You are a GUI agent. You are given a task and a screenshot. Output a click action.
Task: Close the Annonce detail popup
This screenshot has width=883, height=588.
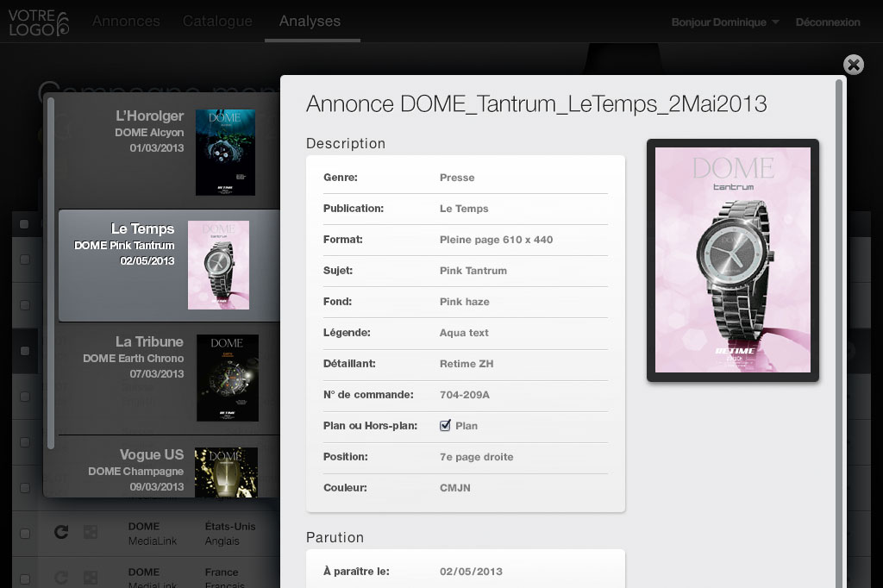[x=853, y=65]
